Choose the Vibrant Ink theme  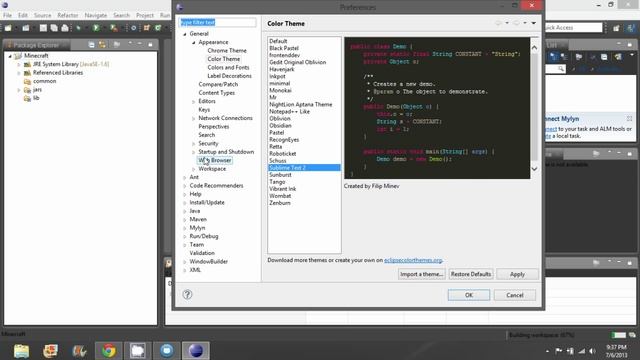(282, 189)
